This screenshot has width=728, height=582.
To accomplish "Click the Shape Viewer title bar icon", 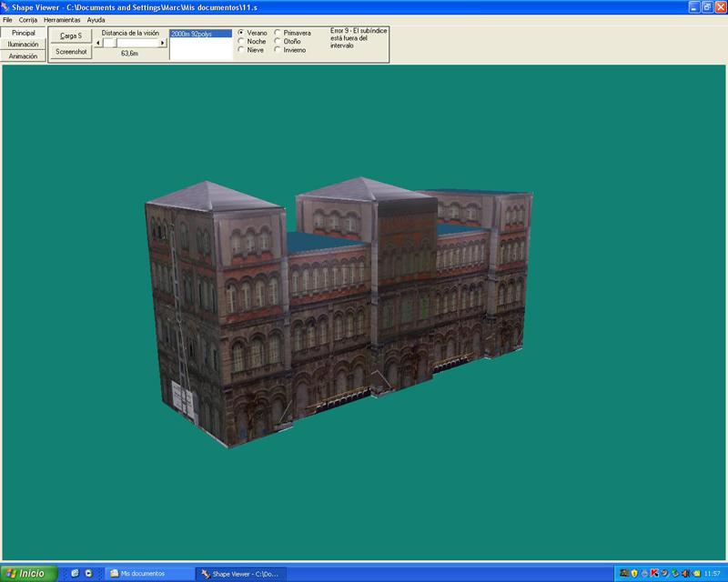I will pos(6,6).
